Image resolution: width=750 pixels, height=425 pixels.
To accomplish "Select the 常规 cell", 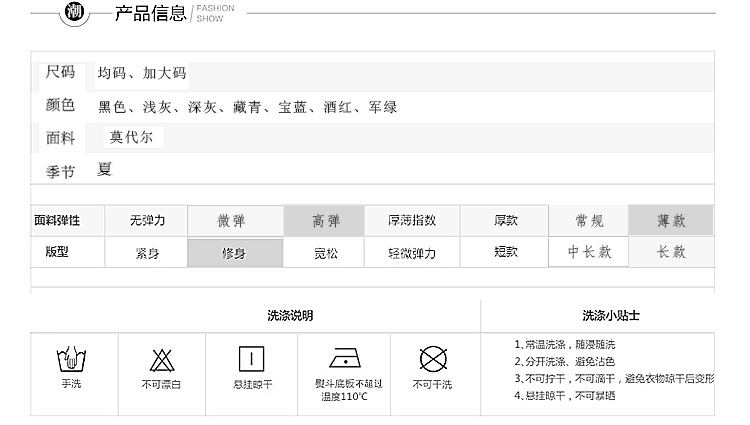I will tap(588, 220).
